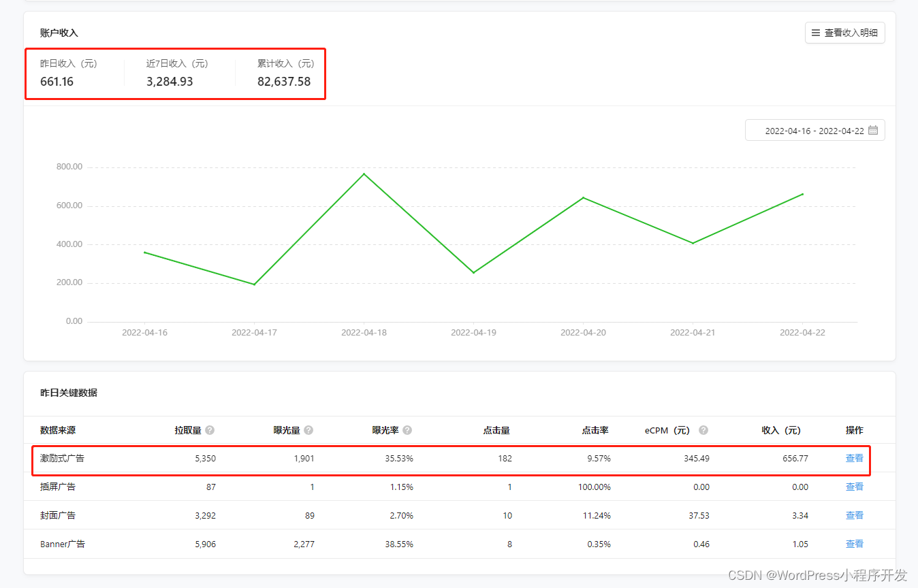Click the 点击量 column header
Viewport: 918px width, 588px height.
[x=496, y=430]
